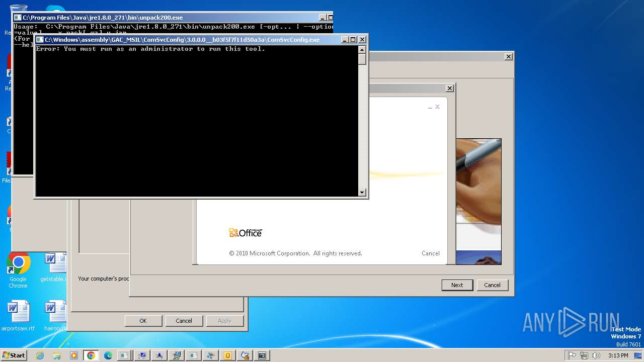644x362 pixels.
Task: Switch to Chrome in the taskbar
Action: [91, 355]
